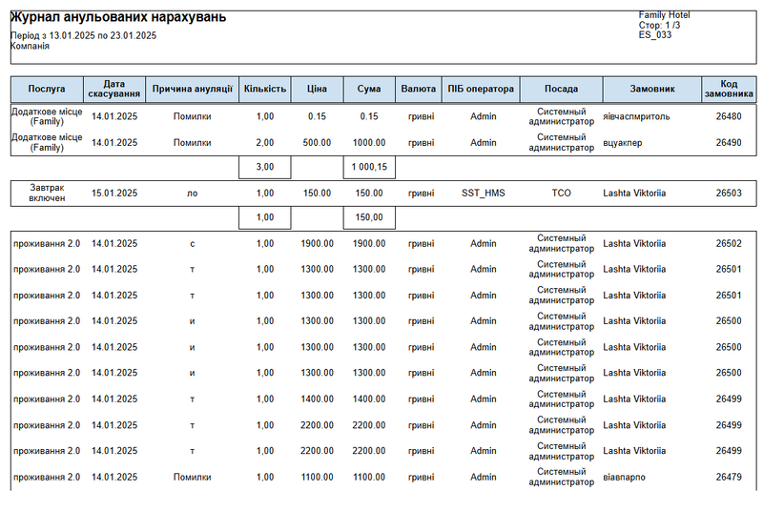
Task: Click the report title "Журнал анульованих нарахувань"
Action: pos(118,18)
